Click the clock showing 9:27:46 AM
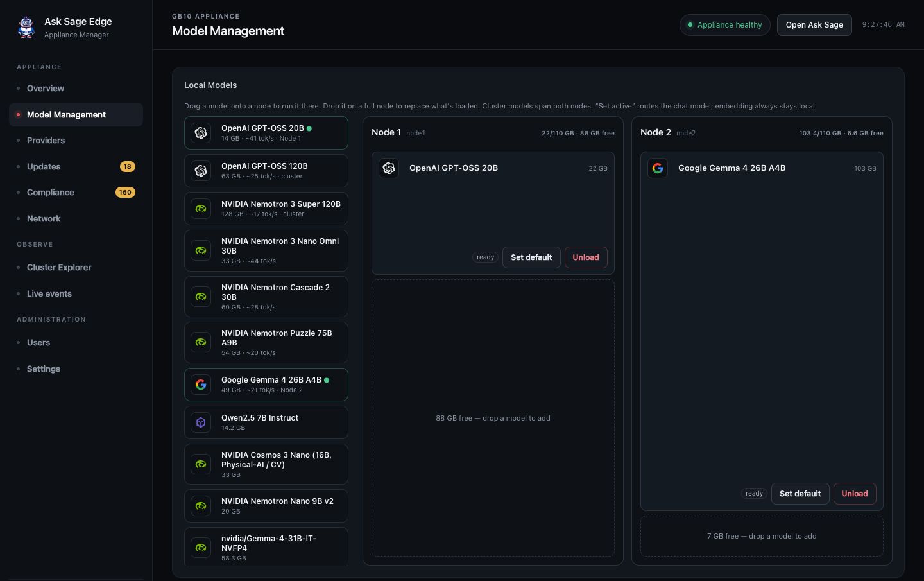This screenshot has width=924, height=581. click(x=884, y=25)
